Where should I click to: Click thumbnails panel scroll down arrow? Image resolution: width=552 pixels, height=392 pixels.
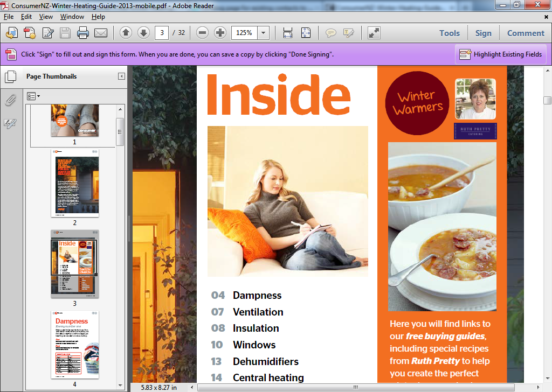pos(120,386)
